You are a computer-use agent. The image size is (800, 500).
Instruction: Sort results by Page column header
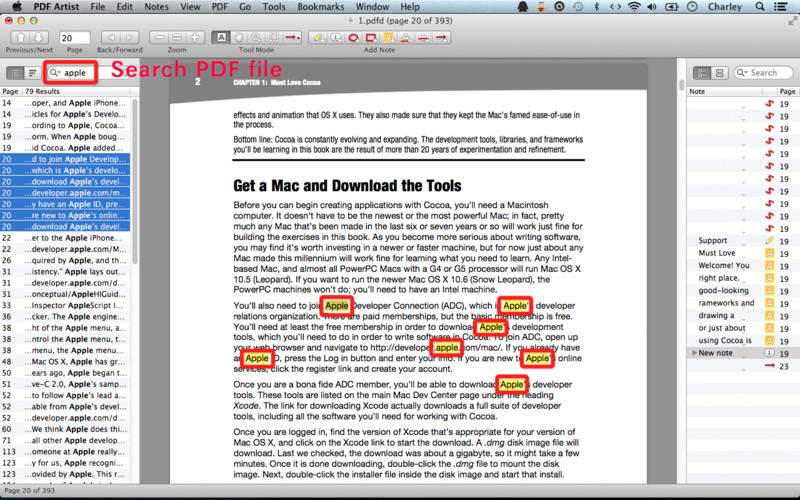[10, 91]
